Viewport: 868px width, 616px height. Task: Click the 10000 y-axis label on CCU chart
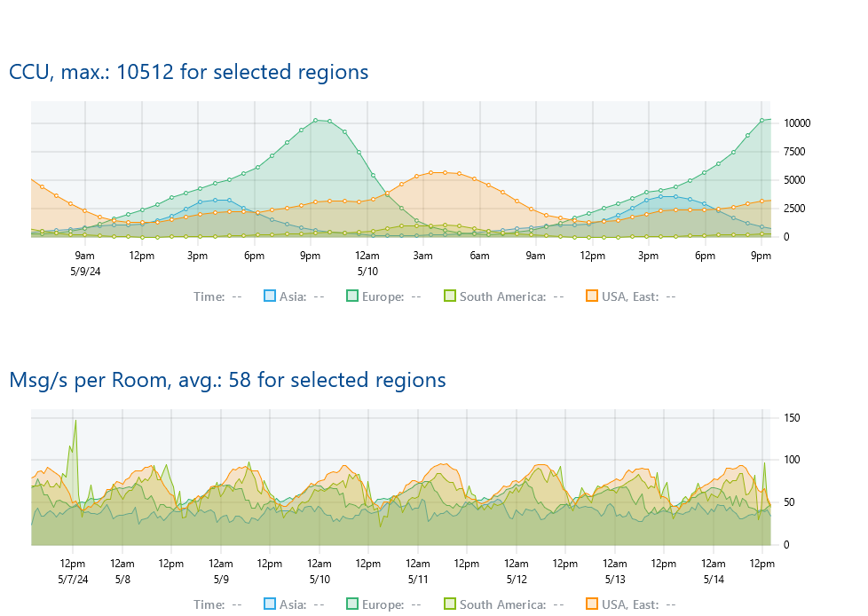click(797, 123)
